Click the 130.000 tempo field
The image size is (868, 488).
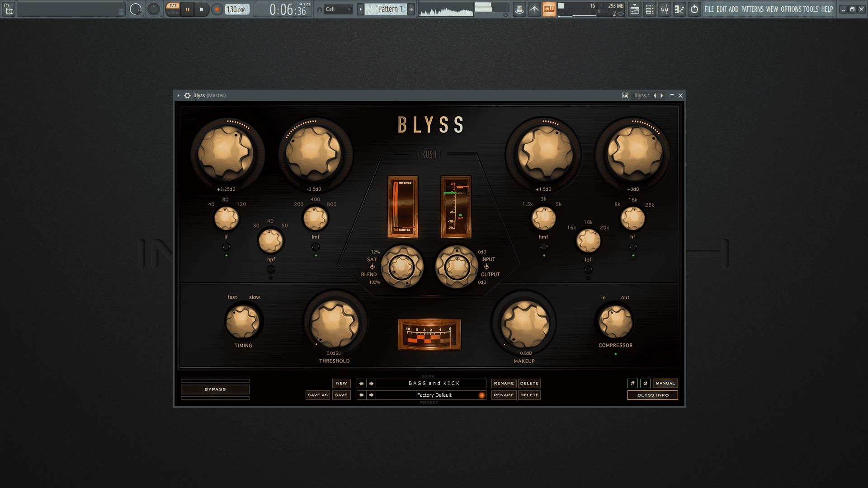pos(237,9)
